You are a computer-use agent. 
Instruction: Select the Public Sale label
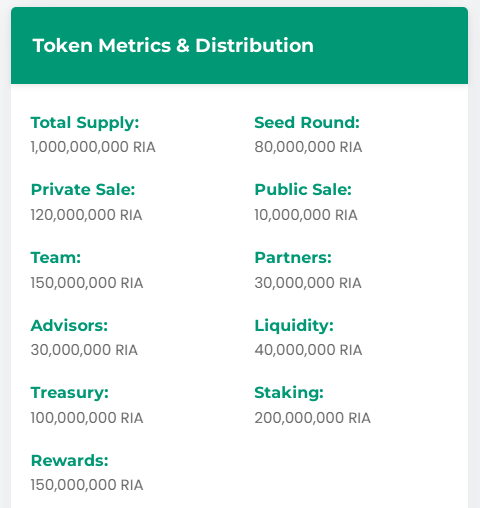303,189
